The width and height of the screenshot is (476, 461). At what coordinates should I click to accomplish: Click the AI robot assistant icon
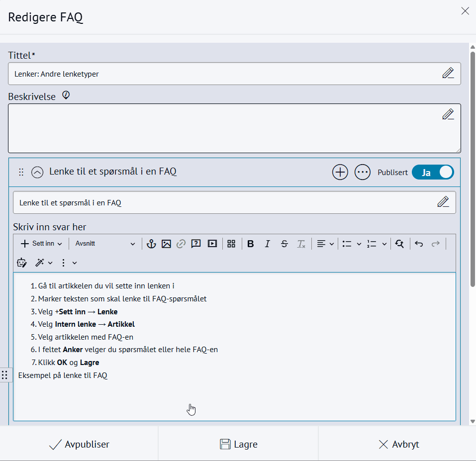coord(22,263)
